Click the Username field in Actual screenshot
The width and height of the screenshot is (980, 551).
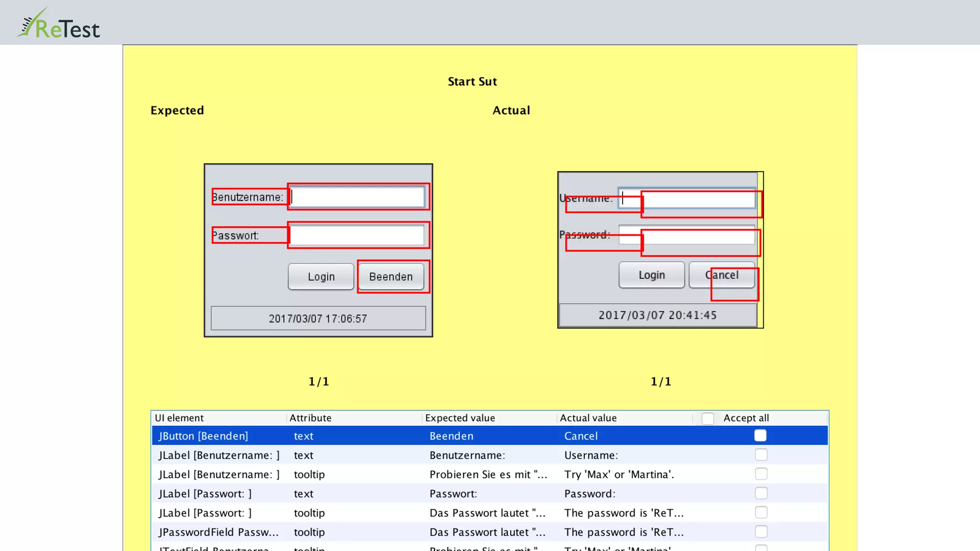[x=687, y=198]
